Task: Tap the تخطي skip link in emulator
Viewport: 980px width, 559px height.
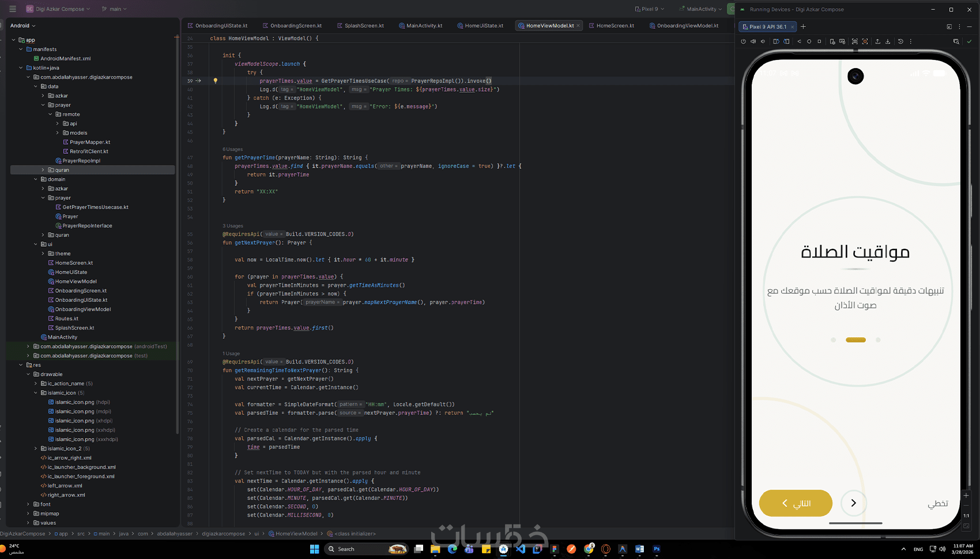Action: pyautogui.click(x=938, y=504)
